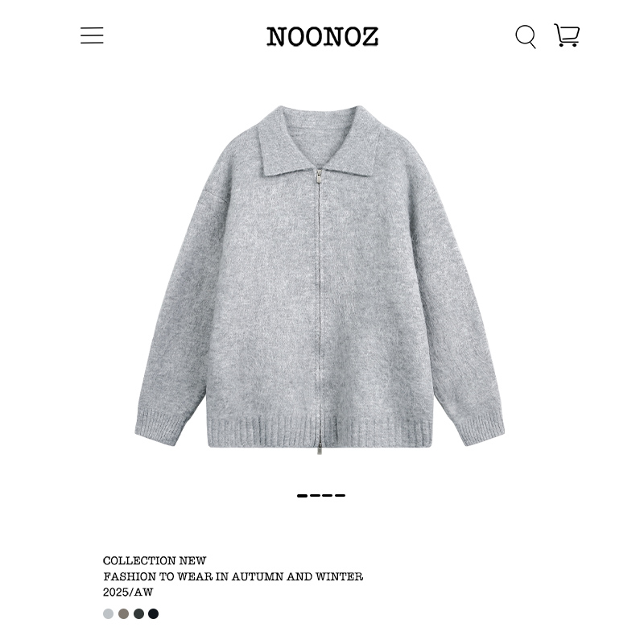
Task: Select the light gray color swatch
Action: [108, 613]
